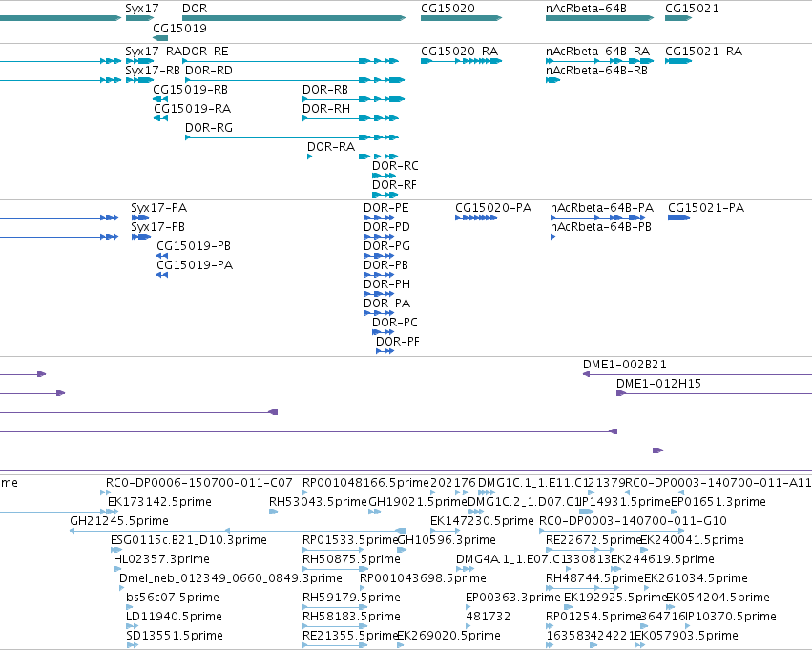Click transcript CG15020-RA
Screen dimensions: 812x650
click(x=462, y=61)
